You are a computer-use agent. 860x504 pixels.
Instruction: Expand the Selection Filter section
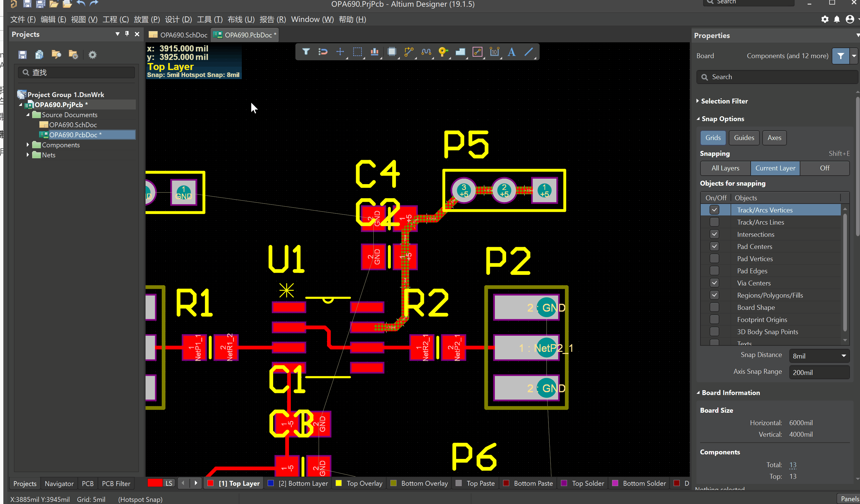click(724, 101)
